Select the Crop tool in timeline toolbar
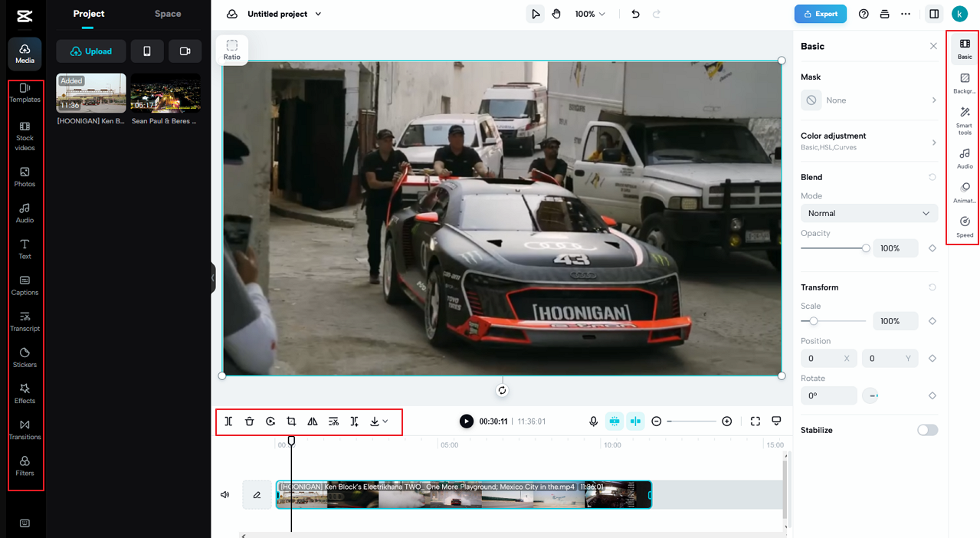Screen dimensions: 980x538 (291, 422)
